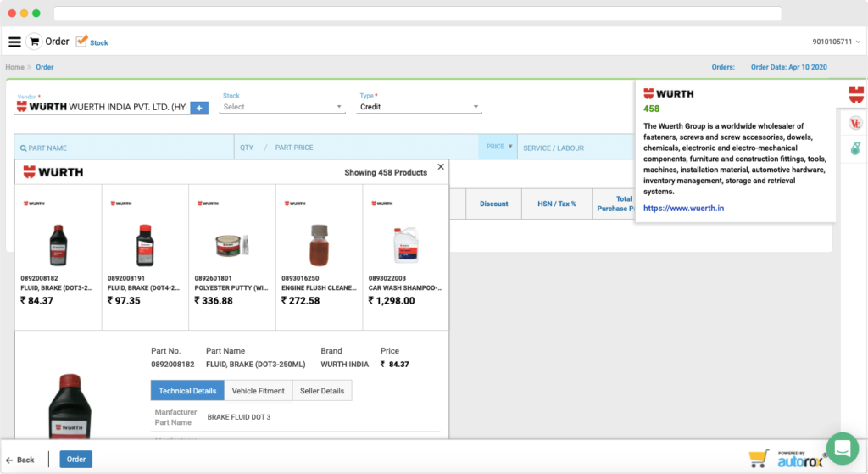Click the blue Order button

tap(75, 459)
